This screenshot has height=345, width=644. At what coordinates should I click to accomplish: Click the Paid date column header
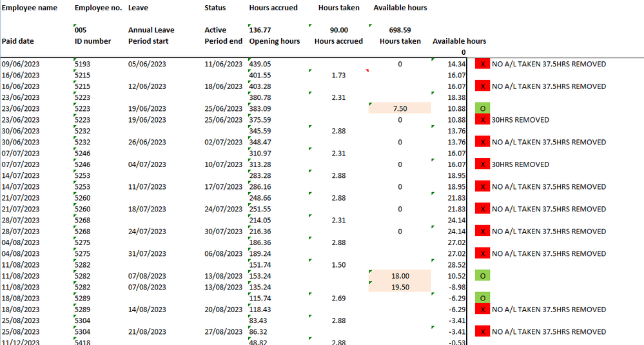pos(18,41)
